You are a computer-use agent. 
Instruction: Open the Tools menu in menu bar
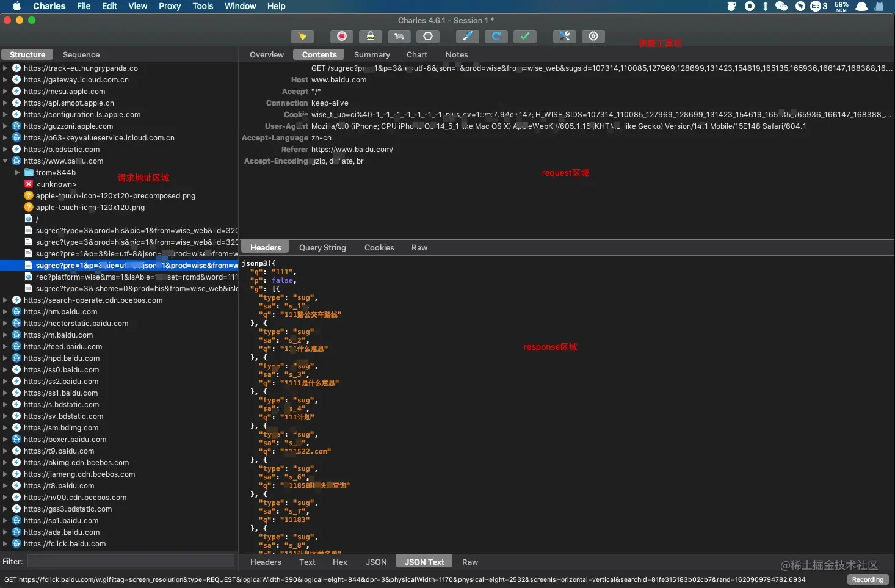click(203, 6)
